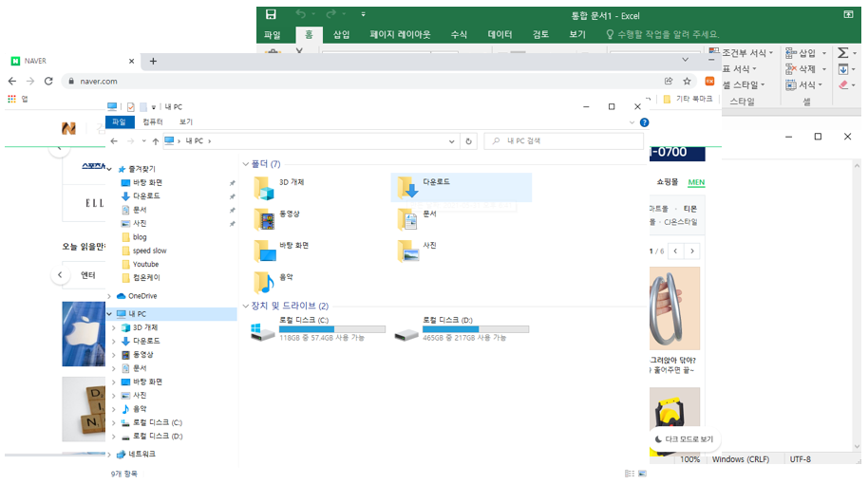
Task: Click the Excel fill down icon
Action: pos(843,69)
